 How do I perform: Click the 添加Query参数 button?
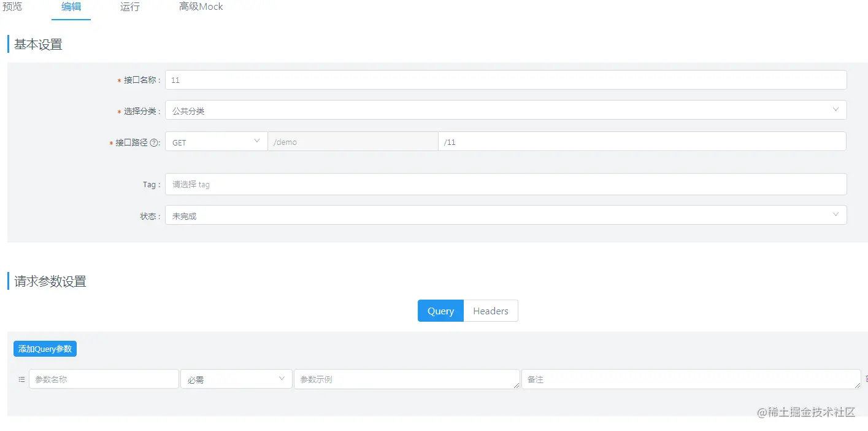(45, 349)
